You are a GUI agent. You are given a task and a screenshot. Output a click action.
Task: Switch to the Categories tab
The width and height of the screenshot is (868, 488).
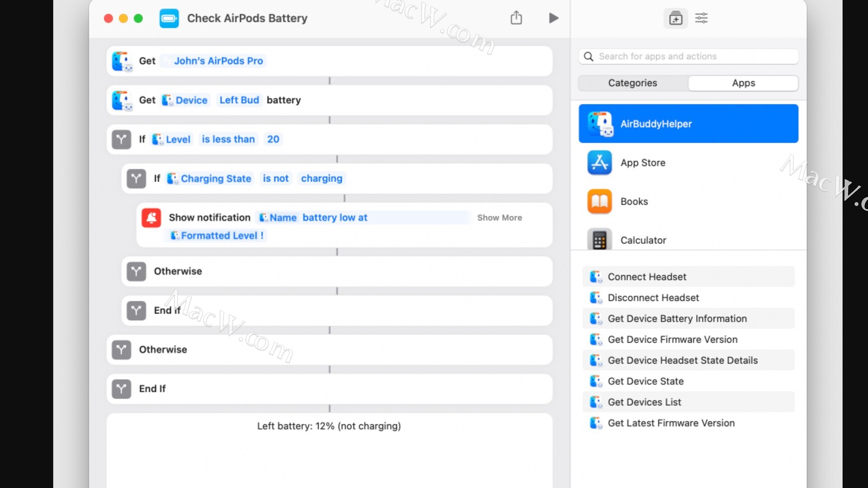pyautogui.click(x=632, y=83)
